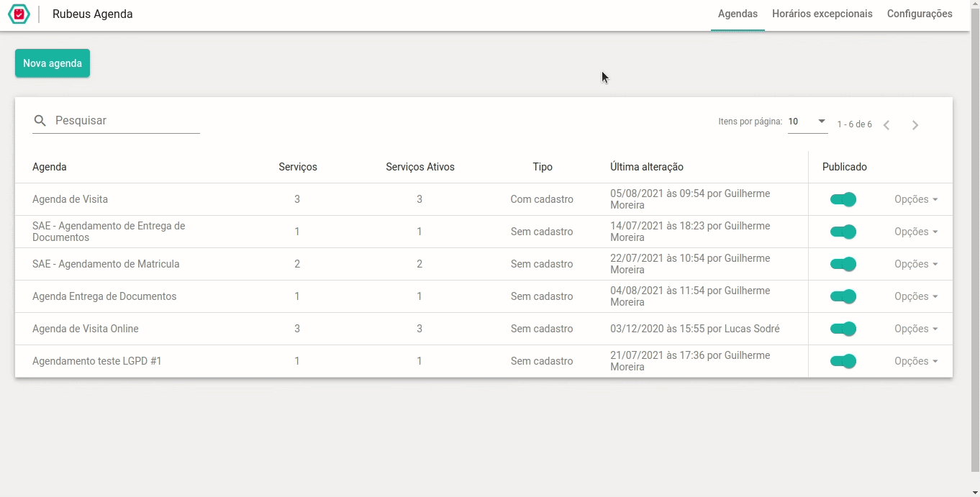
Task: Open Opções for SAE - Agendamento de Matricula
Action: pyautogui.click(x=916, y=264)
